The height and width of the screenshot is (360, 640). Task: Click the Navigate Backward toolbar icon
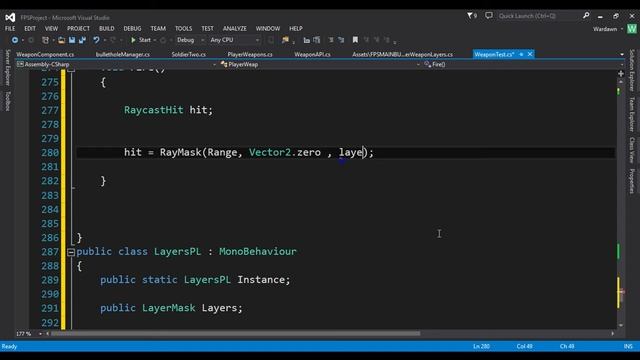[15, 40]
